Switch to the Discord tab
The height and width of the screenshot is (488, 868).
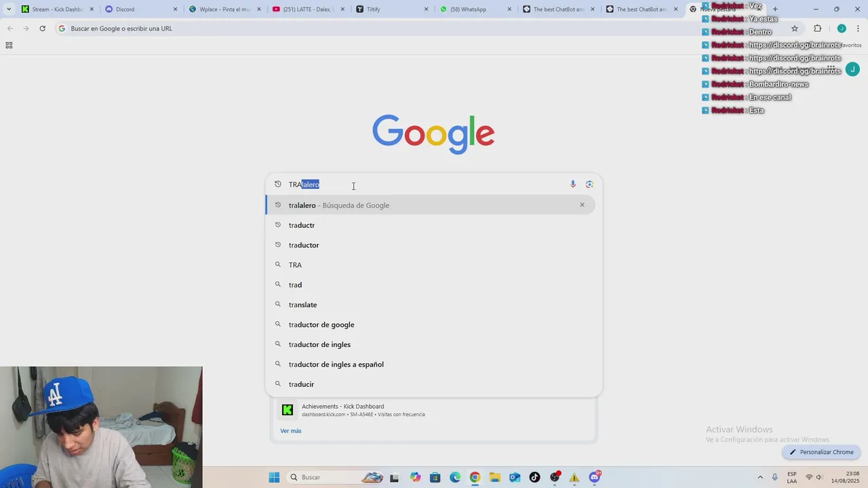(140, 9)
